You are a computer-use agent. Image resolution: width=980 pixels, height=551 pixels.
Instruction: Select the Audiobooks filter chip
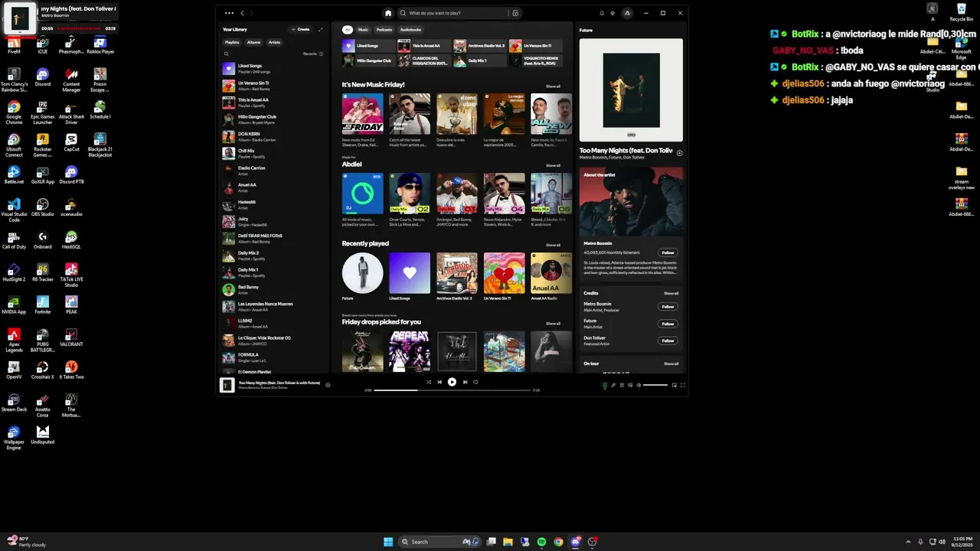coord(410,30)
